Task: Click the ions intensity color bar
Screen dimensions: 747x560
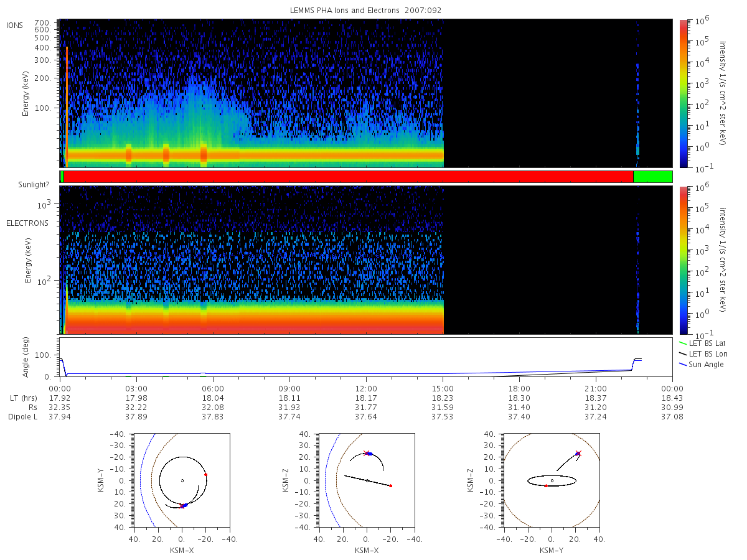Action: point(684,93)
